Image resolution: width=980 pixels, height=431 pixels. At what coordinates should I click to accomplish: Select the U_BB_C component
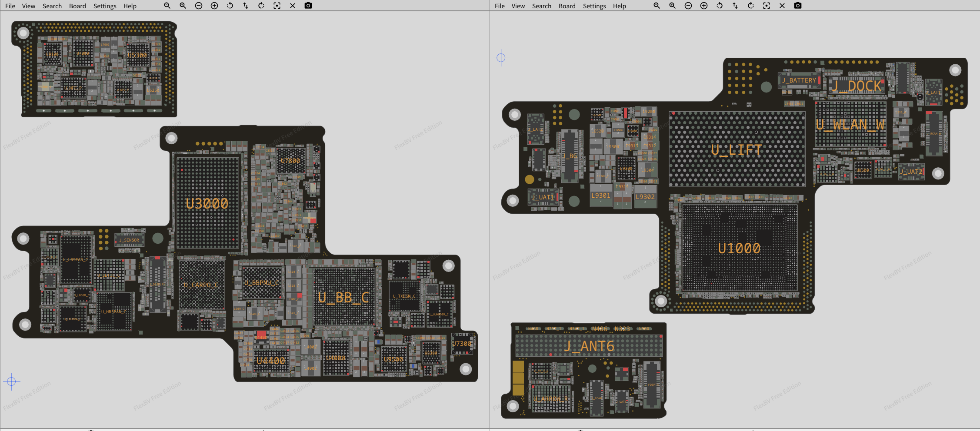click(x=343, y=298)
